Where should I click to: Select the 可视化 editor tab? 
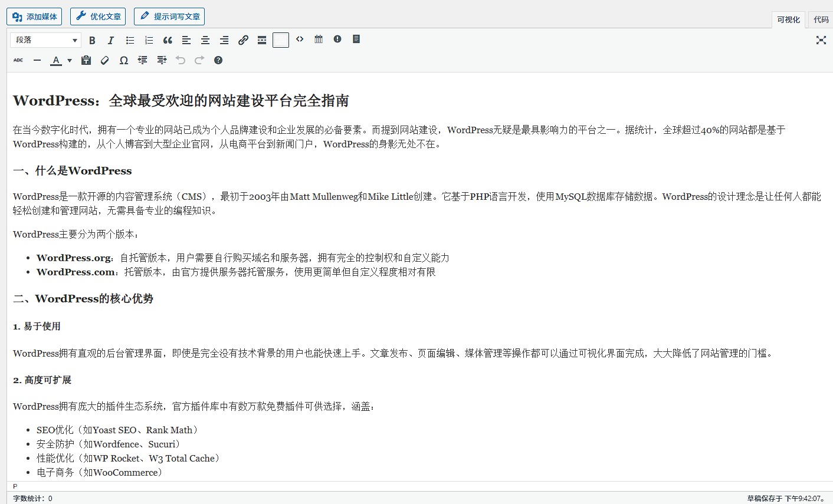pos(788,19)
